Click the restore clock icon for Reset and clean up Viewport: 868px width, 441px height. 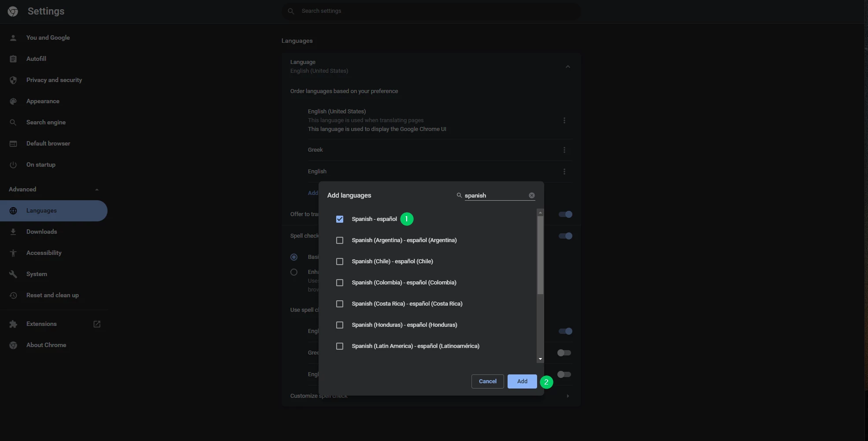pyautogui.click(x=13, y=295)
